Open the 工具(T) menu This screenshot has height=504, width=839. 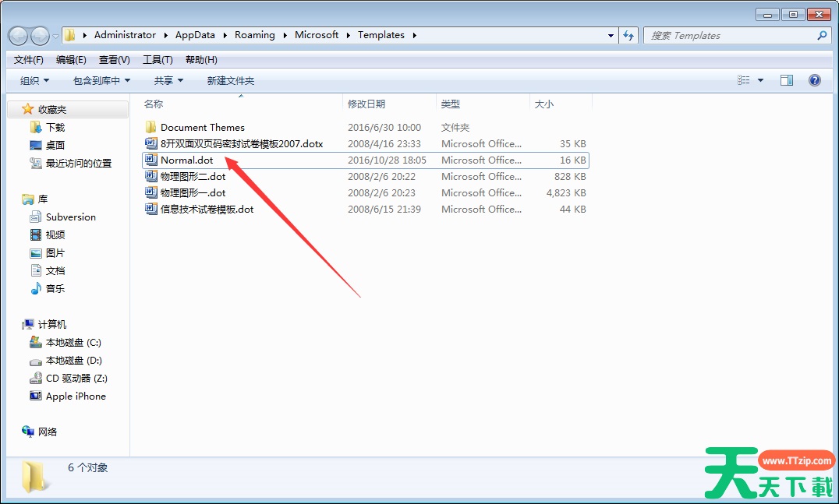pos(158,60)
